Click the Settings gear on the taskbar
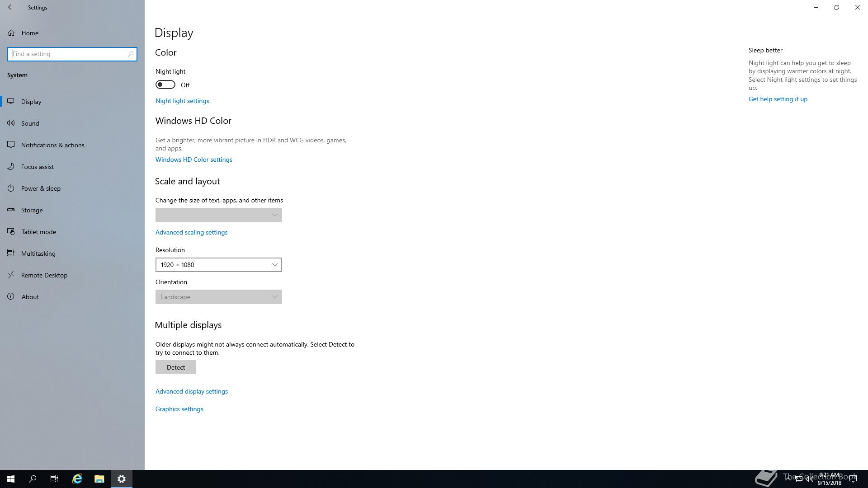This screenshot has width=868, height=488. (122, 479)
